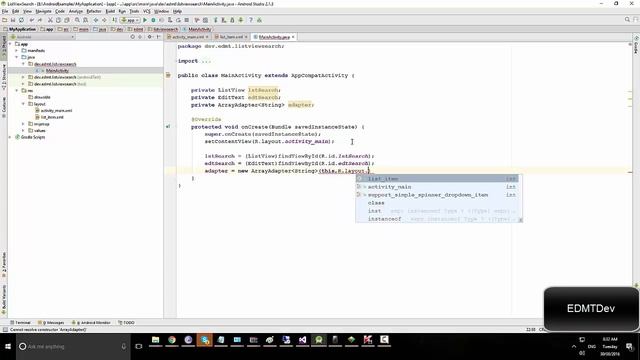This screenshot has width=640, height=360.
Task: Click the navigate Back arrow icon
Action: (96, 20)
